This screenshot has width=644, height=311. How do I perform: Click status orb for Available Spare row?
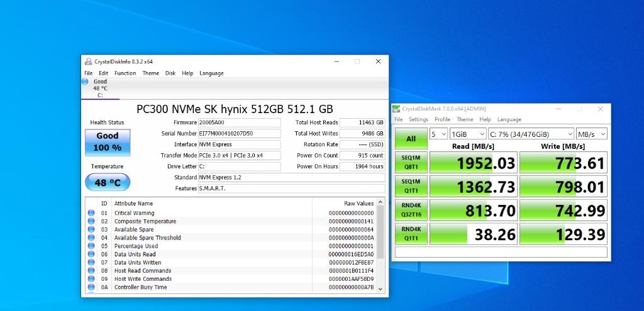(x=91, y=229)
